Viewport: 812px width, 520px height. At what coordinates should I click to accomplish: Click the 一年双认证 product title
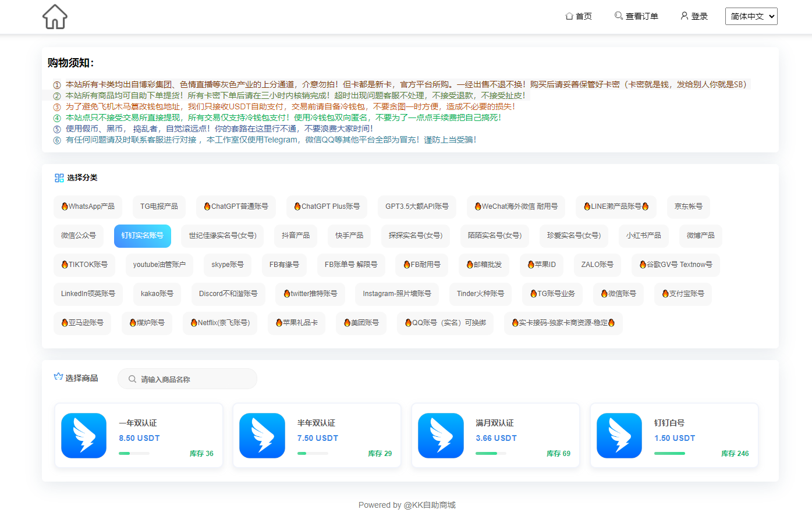click(138, 423)
